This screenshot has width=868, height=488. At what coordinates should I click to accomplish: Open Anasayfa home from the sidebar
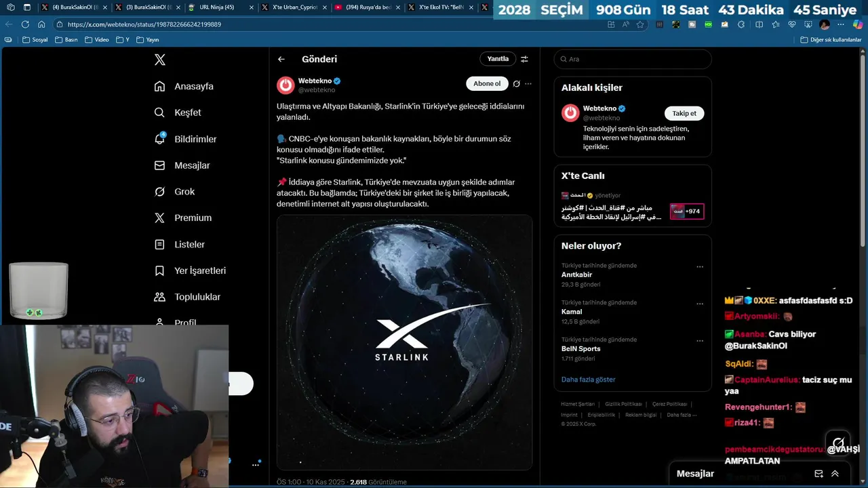point(184,86)
